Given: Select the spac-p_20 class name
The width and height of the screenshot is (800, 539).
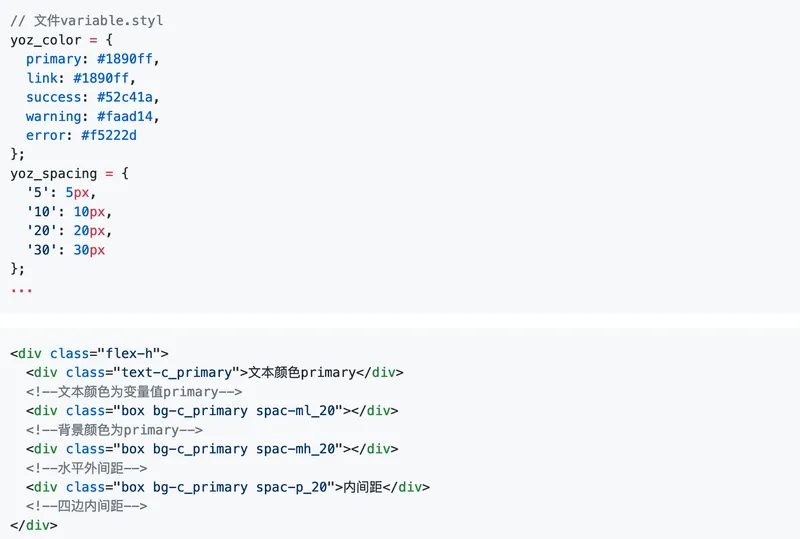Looking at the screenshot, I should (291, 487).
